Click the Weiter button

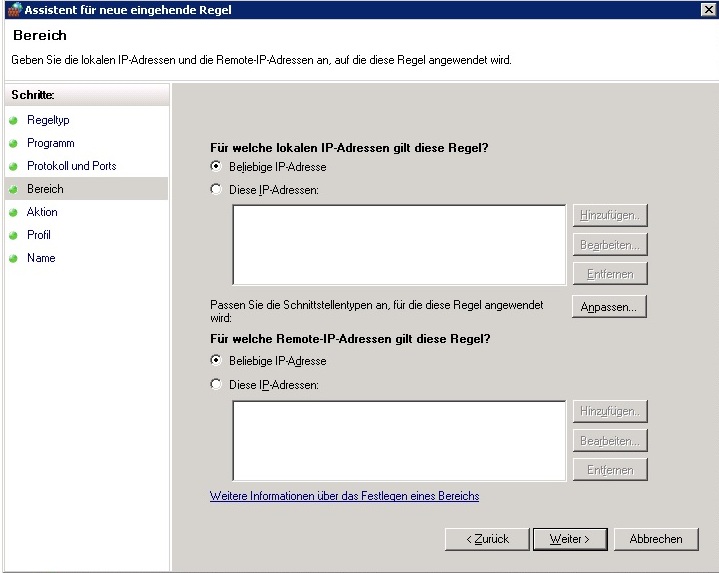click(x=569, y=539)
